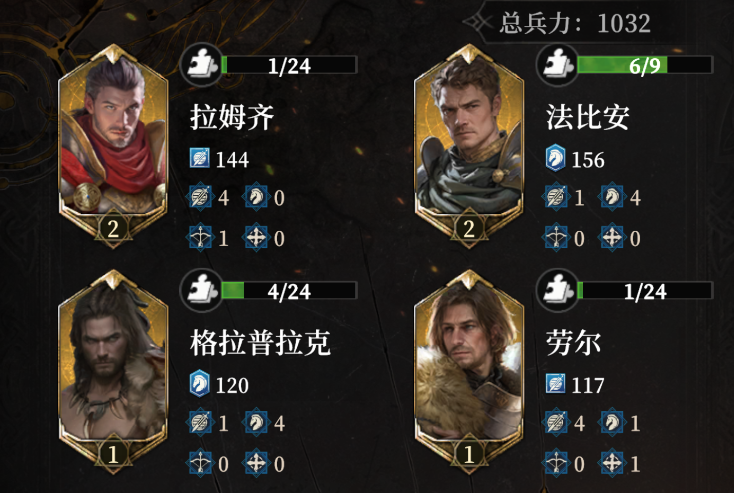This screenshot has height=493, width=734.
Task: Select 格拉普拉克 hero portrait card
Action: (x=113, y=372)
